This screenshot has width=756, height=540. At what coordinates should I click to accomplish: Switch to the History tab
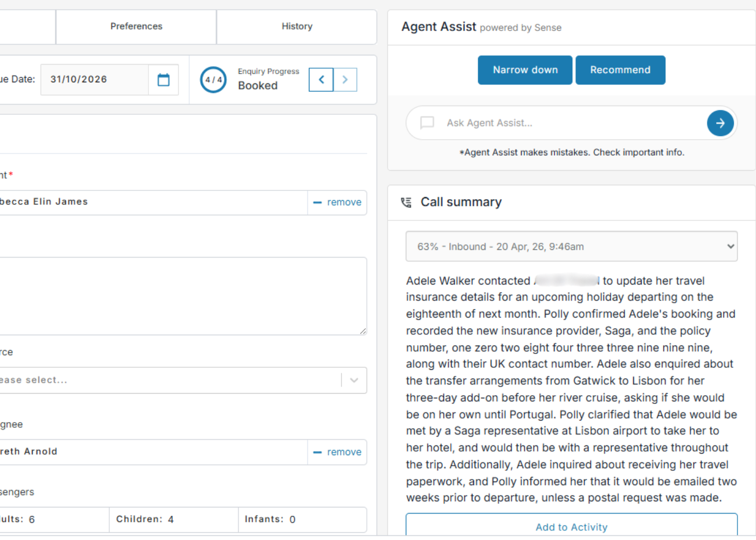[x=297, y=26]
